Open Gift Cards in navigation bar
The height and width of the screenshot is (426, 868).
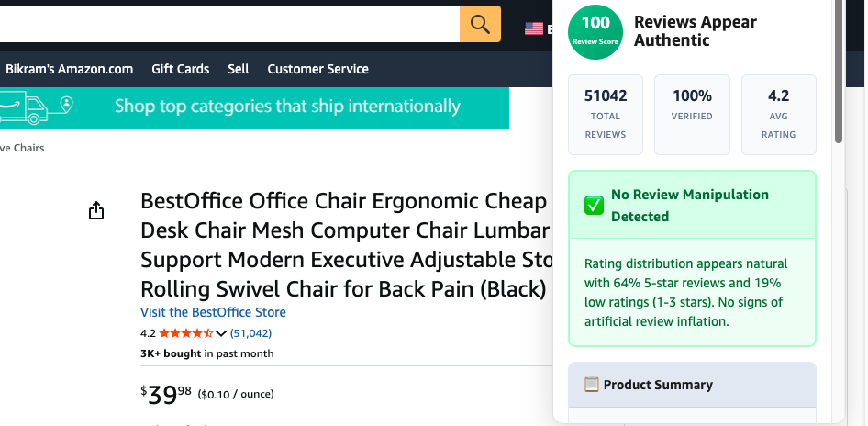(x=181, y=69)
